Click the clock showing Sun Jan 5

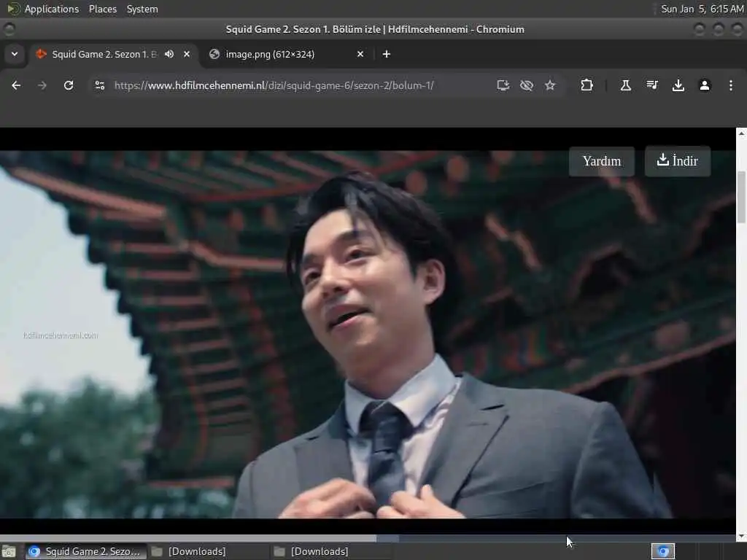coord(702,9)
